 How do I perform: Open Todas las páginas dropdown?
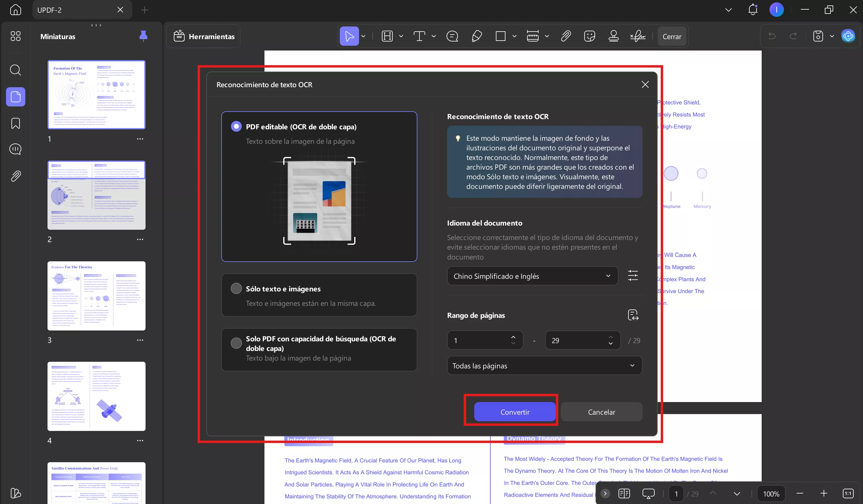[545, 366]
